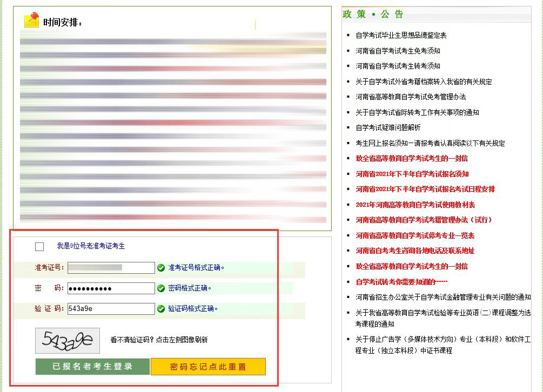The width and height of the screenshot is (543, 392).
Task: Click green checkmark icon next to 验证码格式正确
Action: pos(161,309)
